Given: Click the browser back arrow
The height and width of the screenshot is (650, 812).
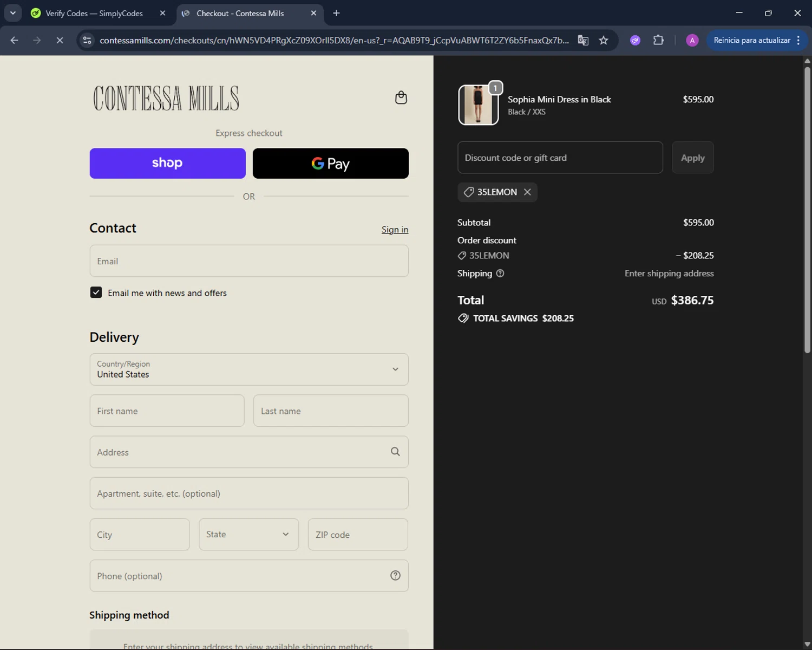Looking at the screenshot, I should (x=15, y=40).
